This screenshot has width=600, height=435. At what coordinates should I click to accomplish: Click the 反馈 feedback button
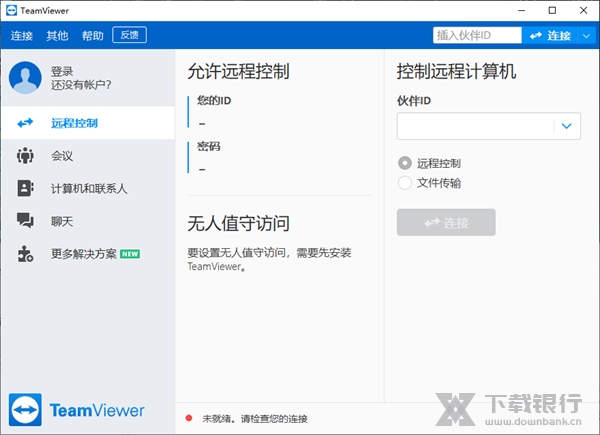[129, 35]
